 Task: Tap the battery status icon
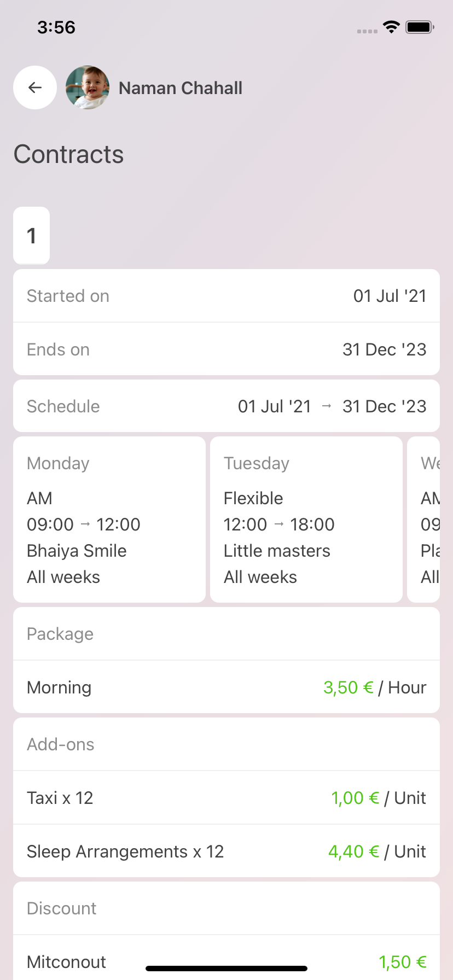(x=420, y=27)
